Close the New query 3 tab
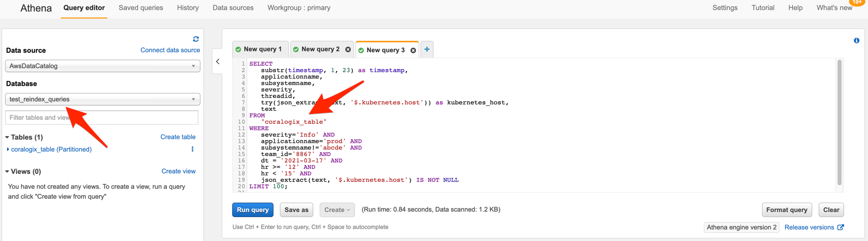 [x=413, y=50]
